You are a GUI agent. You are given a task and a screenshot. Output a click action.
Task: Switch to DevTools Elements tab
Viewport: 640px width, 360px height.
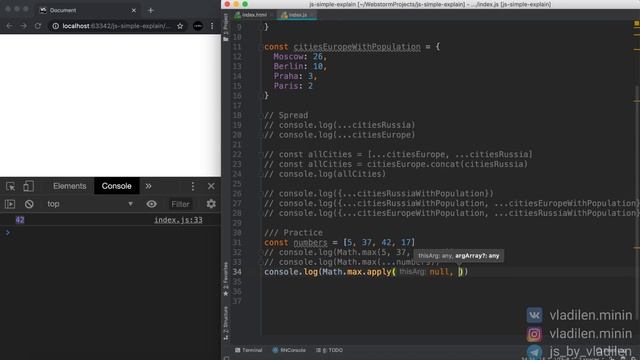pos(69,186)
